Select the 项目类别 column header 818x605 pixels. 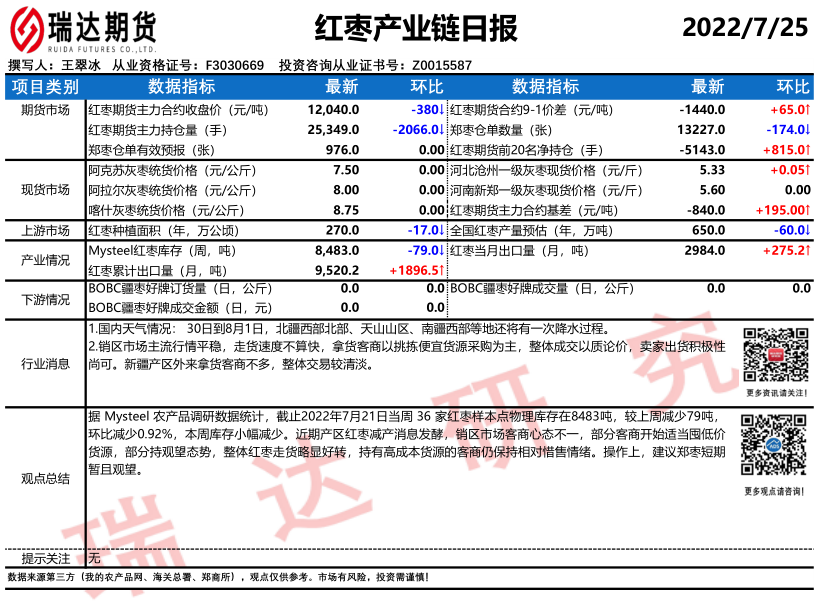pos(45,87)
